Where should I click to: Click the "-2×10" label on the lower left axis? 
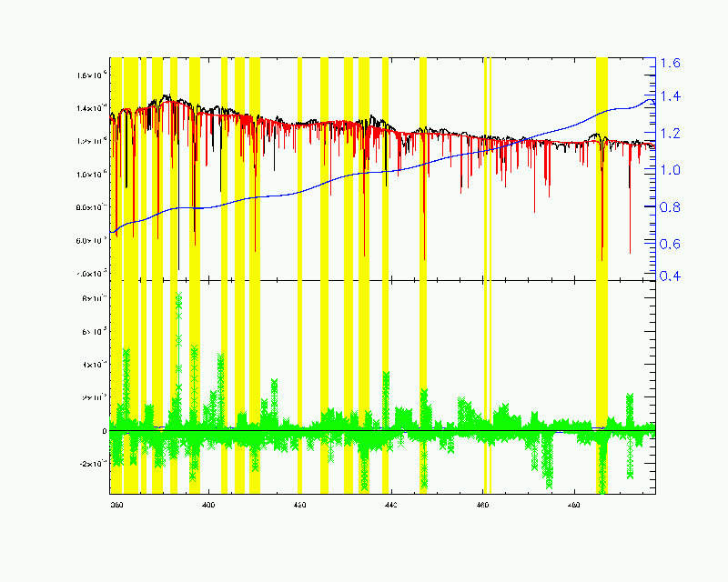pyautogui.click(x=95, y=464)
